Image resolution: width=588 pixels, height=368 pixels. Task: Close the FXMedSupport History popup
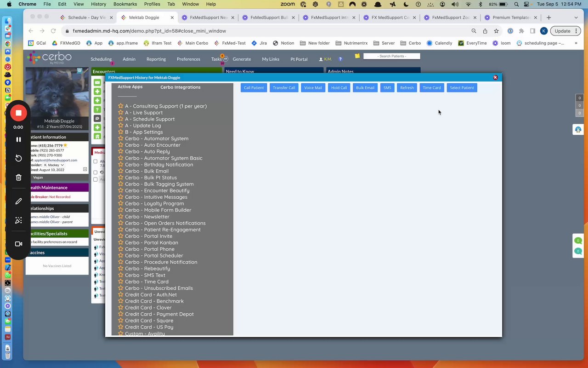click(495, 77)
